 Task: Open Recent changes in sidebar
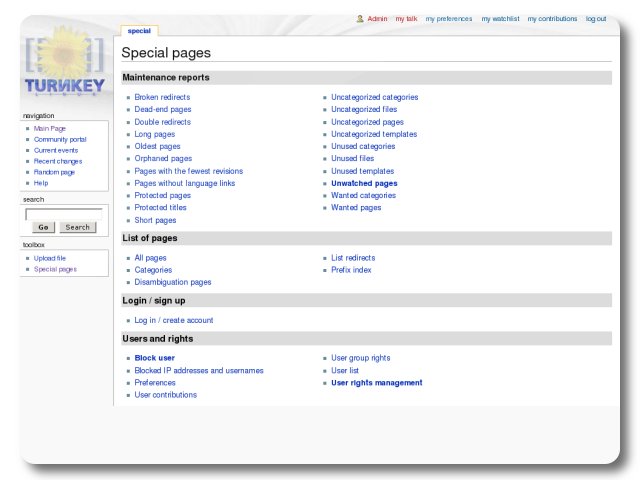[x=58, y=161]
